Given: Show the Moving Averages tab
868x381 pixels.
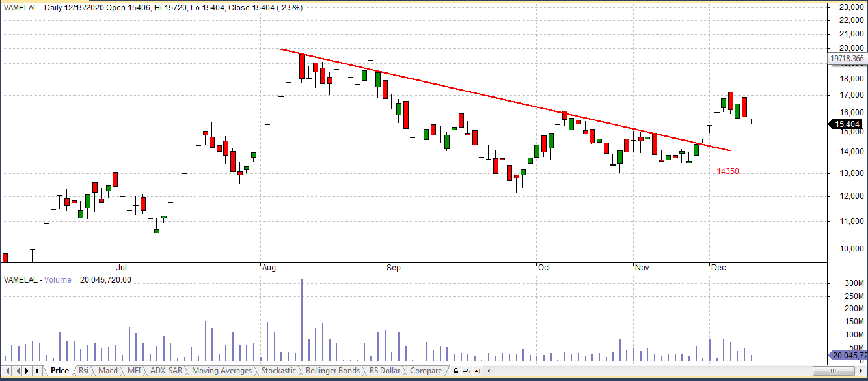Looking at the screenshot, I should (x=222, y=371).
